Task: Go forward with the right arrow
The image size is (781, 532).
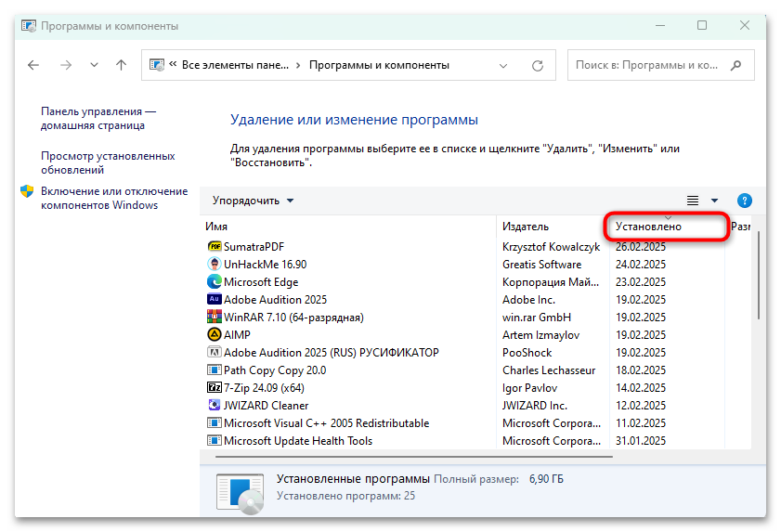Action: 66,65
